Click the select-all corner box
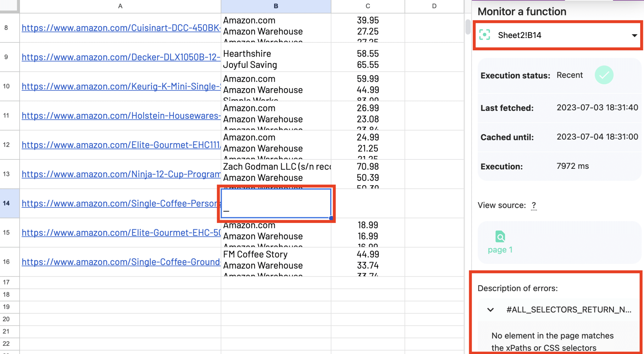 pyautogui.click(x=9, y=6)
